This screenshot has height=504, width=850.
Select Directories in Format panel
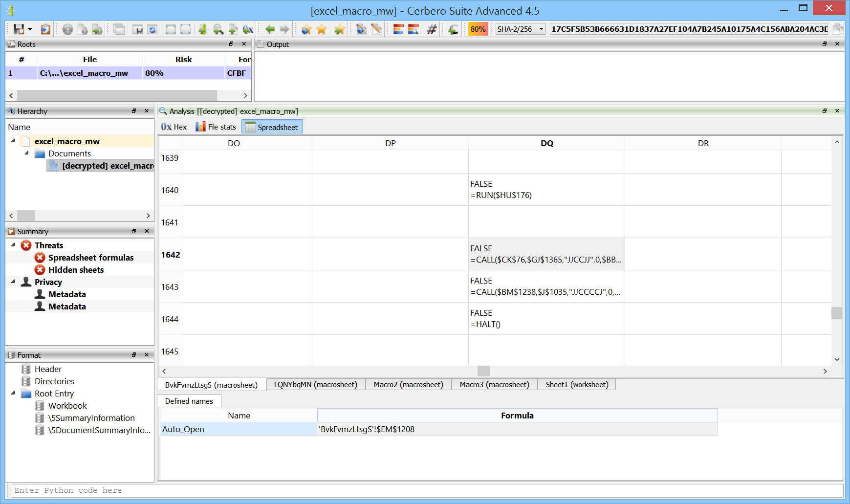pos(54,381)
